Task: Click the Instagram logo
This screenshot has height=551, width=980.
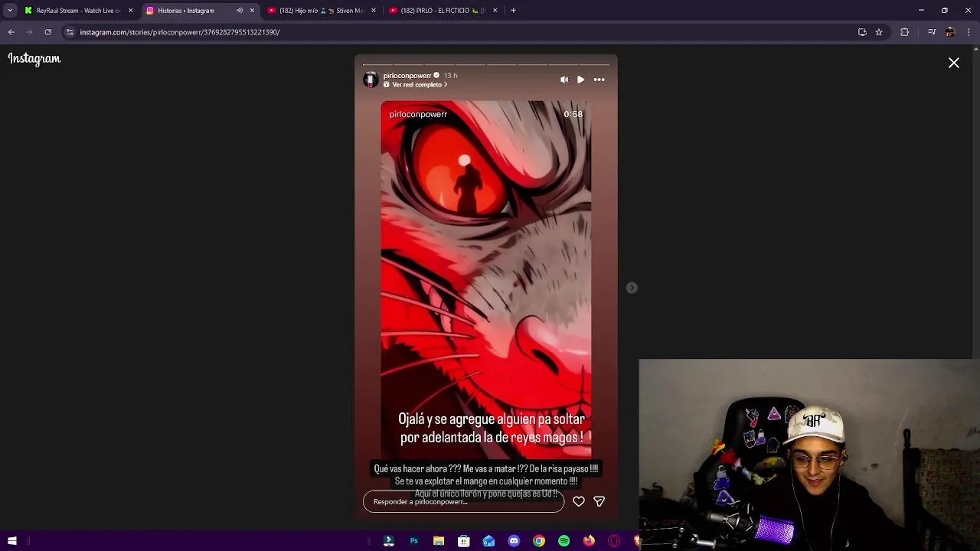Action: click(34, 59)
